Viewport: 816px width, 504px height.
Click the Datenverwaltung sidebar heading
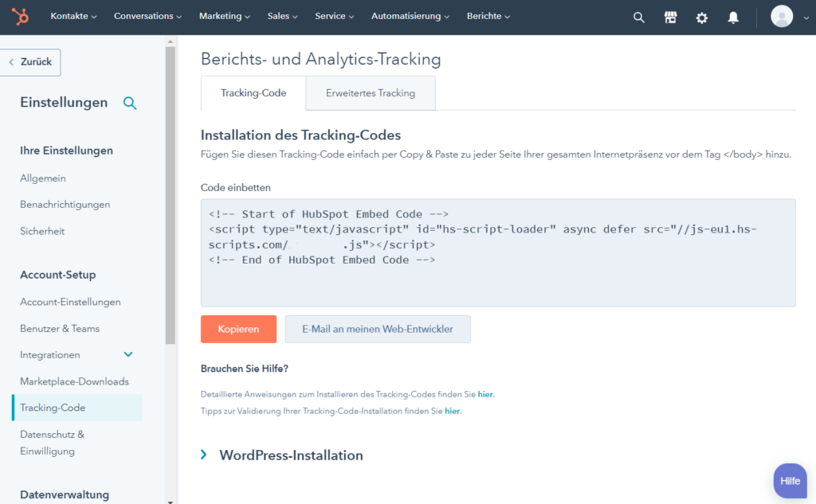65,494
